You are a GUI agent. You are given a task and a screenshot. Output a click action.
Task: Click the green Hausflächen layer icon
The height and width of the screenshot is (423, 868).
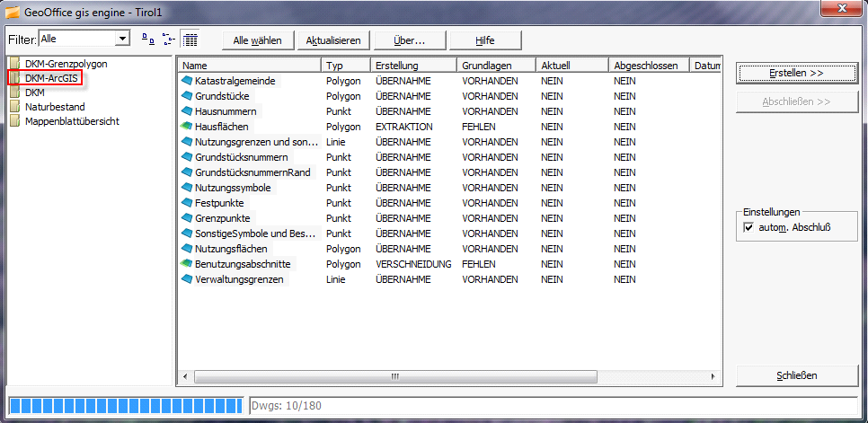pos(187,127)
